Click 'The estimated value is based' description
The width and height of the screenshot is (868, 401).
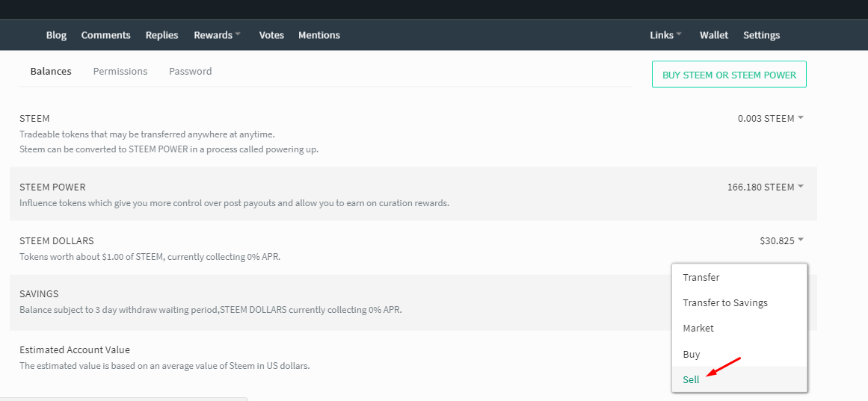click(164, 366)
